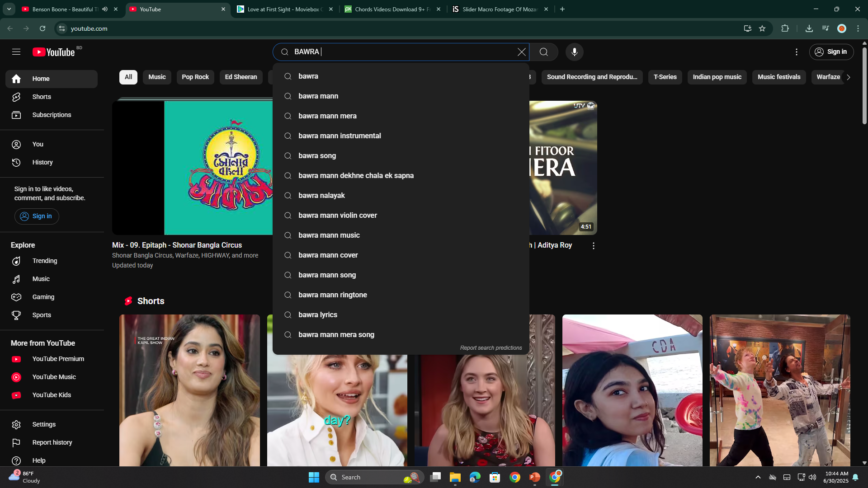
Task: Start voice search with microphone
Action: point(575,52)
